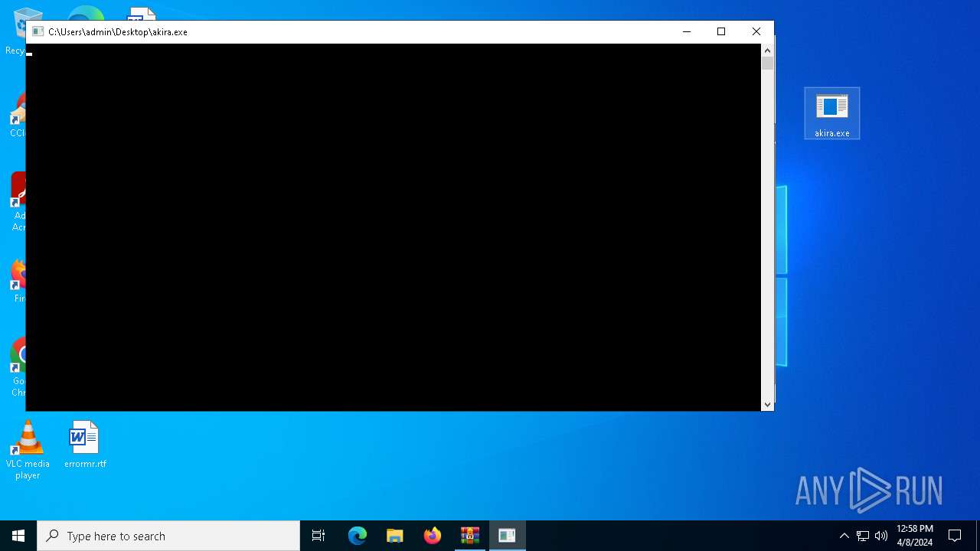Maximize the akira.exe console window
The width and height of the screenshot is (980, 551).
(720, 31)
